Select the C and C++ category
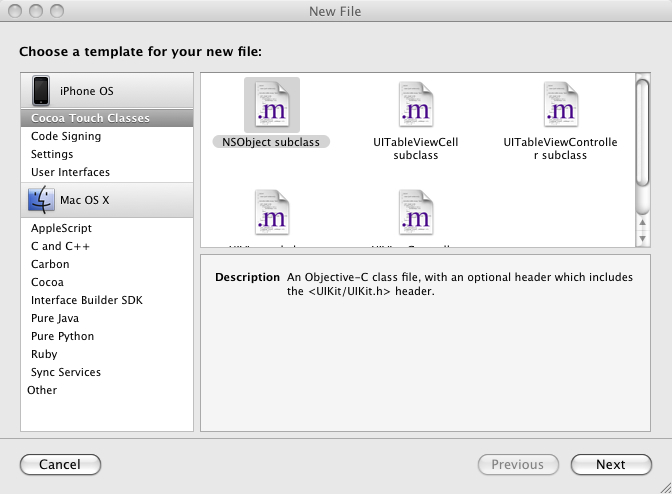 pos(107,246)
